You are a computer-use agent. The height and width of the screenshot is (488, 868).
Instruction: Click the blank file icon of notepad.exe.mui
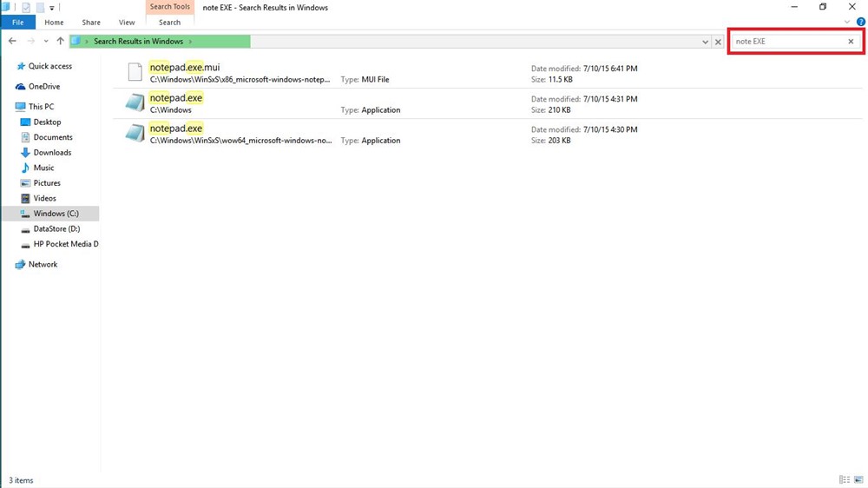[135, 72]
